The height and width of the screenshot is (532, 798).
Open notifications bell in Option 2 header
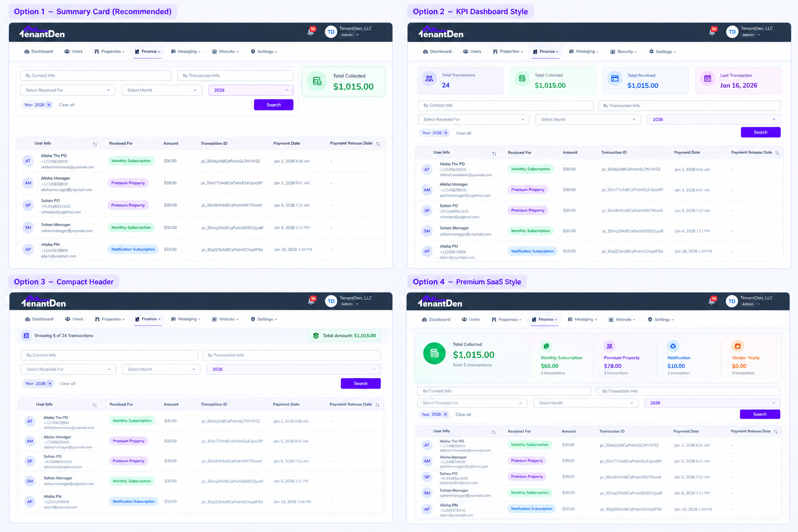pyautogui.click(x=712, y=32)
